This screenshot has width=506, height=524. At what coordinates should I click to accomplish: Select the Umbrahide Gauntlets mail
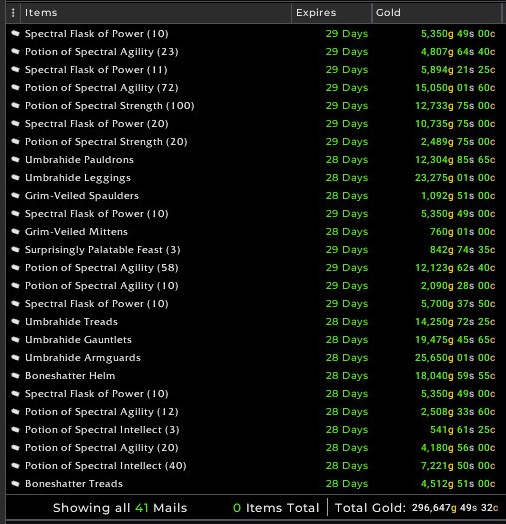[254, 340]
